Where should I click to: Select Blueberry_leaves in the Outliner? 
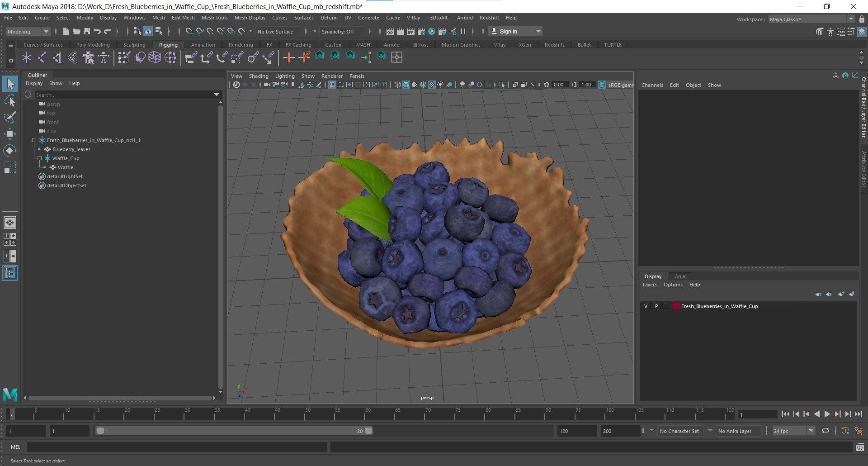pos(71,149)
